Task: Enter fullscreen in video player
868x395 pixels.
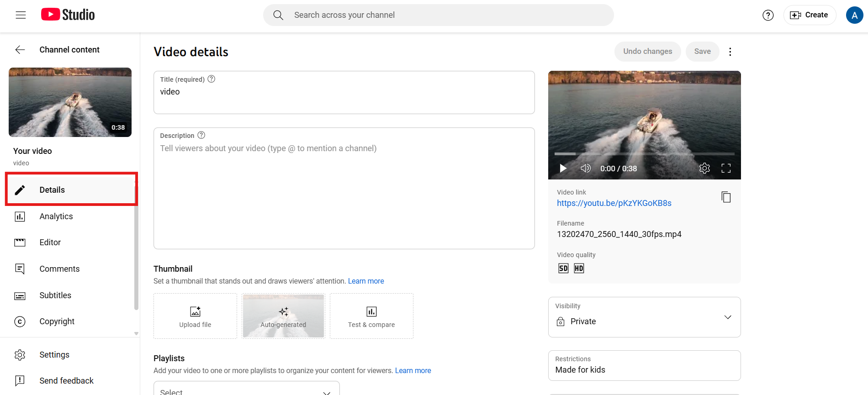Action: click(x=726, y=169)
